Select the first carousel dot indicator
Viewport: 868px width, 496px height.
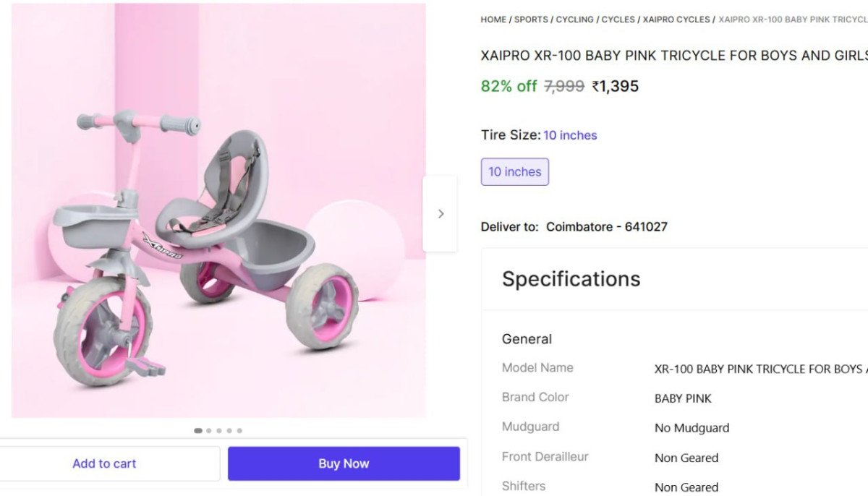(x=198, y=430)
